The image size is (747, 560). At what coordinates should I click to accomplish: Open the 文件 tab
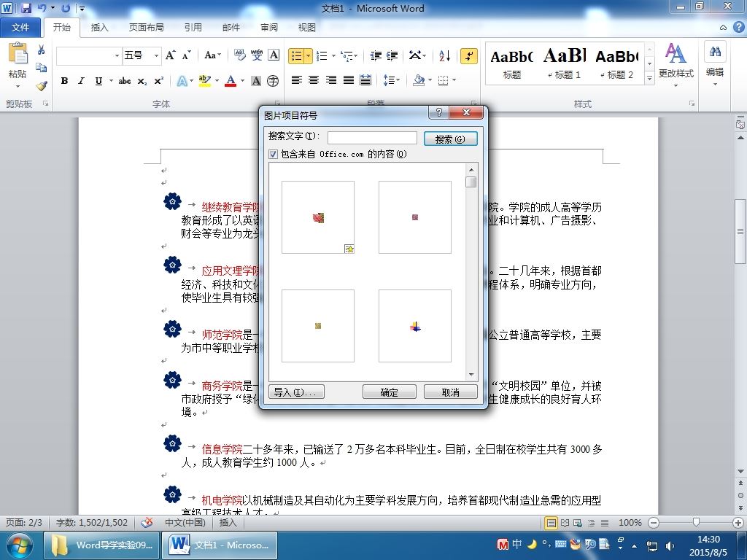click(x=20, y=27)
